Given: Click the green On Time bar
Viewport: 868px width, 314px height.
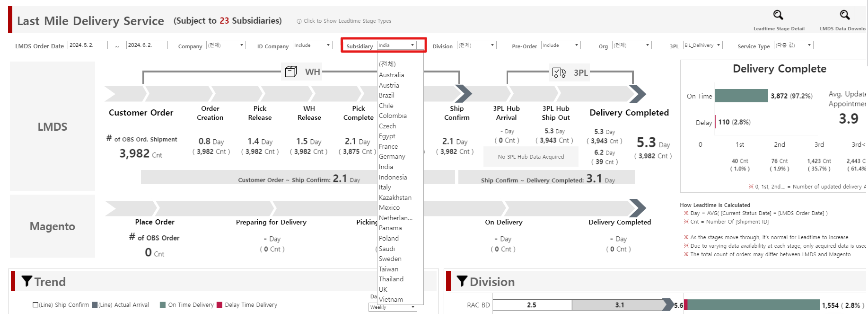Looking at the screenshot, I should (741, 96).
